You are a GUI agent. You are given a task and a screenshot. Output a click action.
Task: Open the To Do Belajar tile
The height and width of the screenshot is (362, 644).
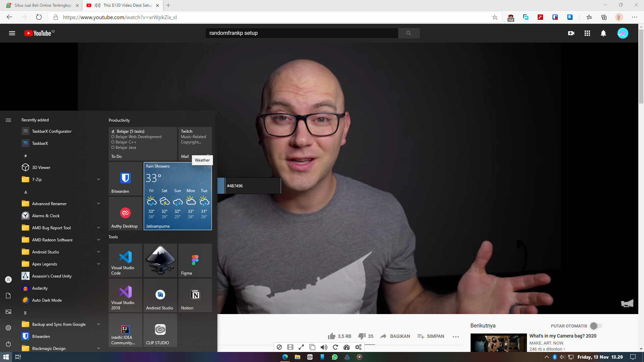[x=143, y=144]
